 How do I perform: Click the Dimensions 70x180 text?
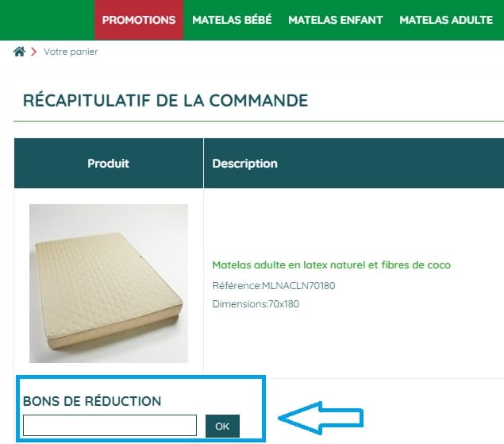pyautogui.click(x=256, y=304)
